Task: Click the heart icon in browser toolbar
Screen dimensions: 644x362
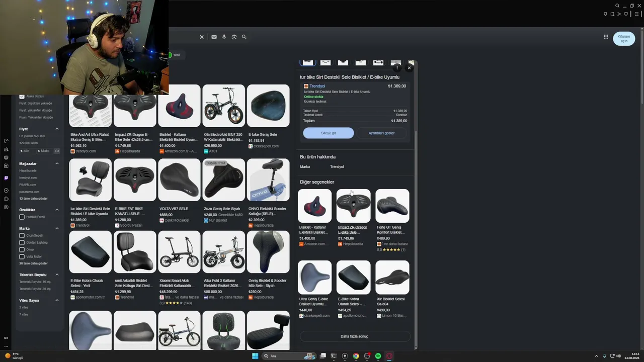Action: 626,14
